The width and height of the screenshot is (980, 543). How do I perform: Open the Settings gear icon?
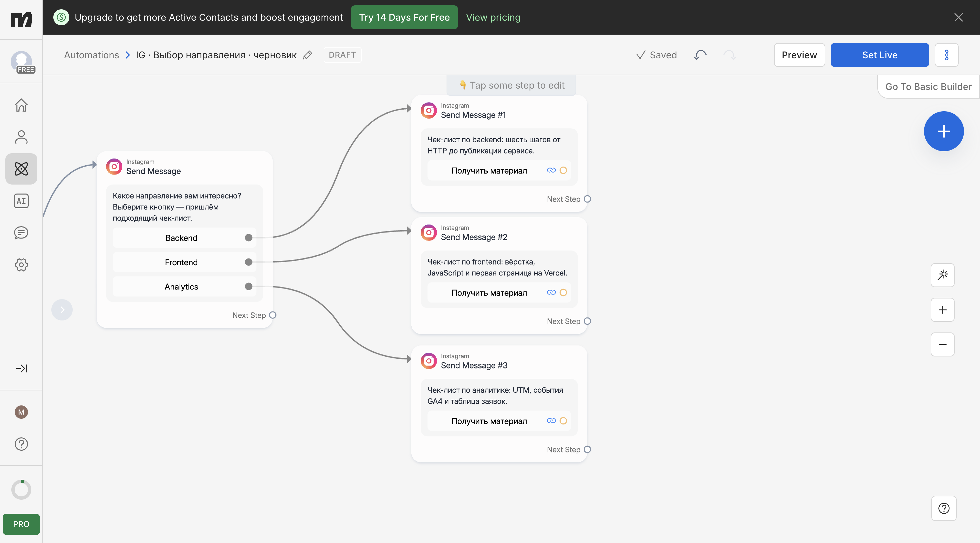[x=21, y=265]
